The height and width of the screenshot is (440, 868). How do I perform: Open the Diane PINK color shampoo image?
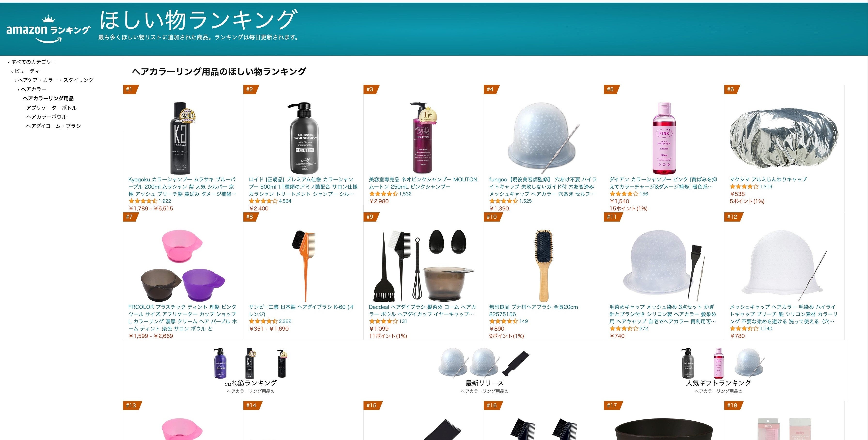point(664,138)
